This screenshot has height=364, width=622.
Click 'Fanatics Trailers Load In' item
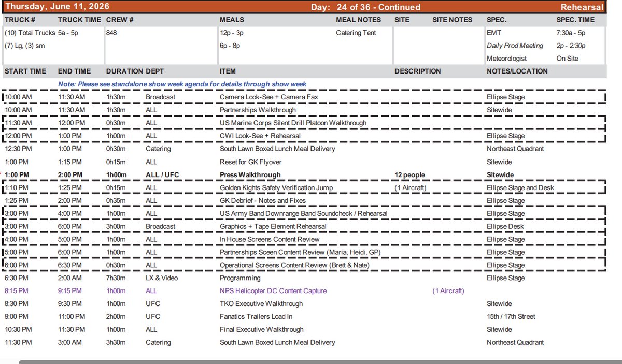click(256, 316)
